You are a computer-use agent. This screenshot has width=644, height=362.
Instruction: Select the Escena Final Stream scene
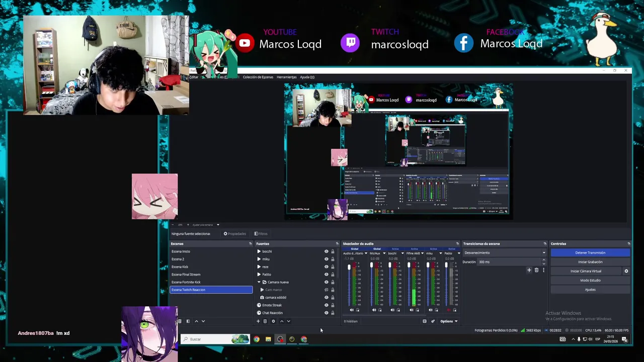coord(211,275)
